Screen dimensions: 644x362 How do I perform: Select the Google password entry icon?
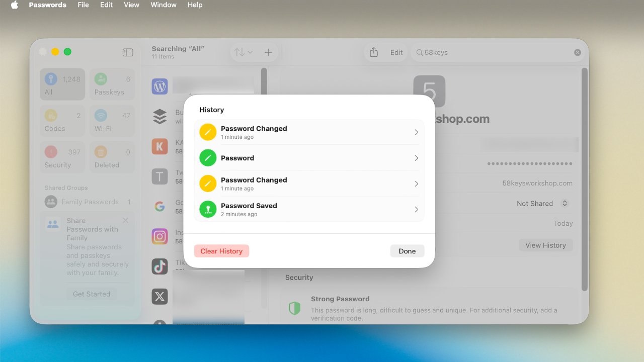(159, 206)
